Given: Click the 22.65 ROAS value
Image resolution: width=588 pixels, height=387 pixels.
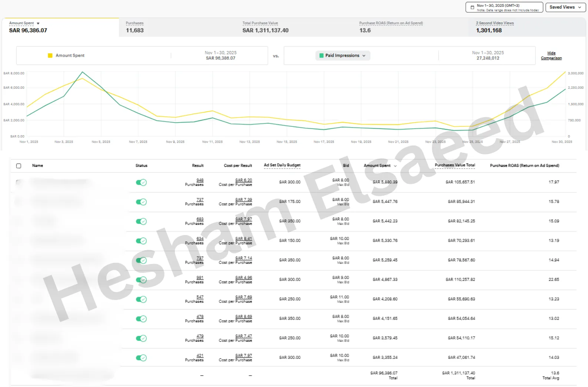Looking at the screenshot, I should 554,279.
